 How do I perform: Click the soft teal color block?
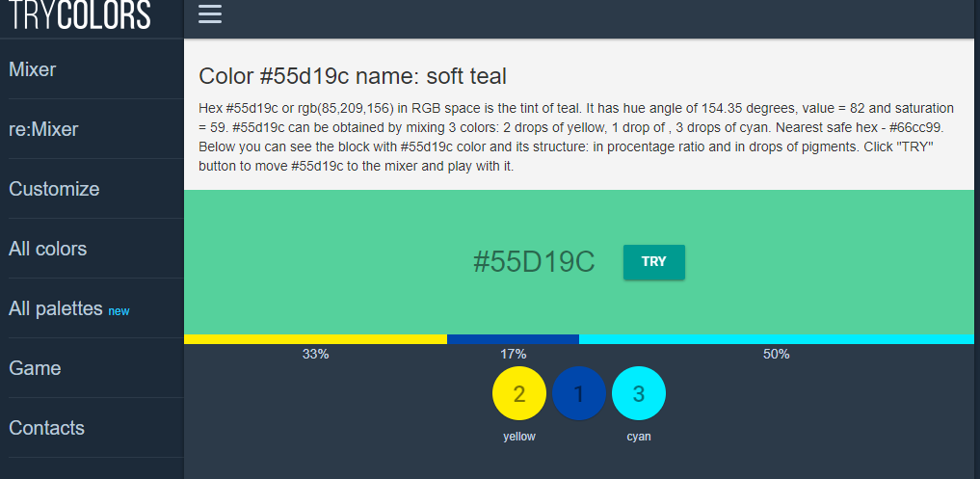(579, 262)
